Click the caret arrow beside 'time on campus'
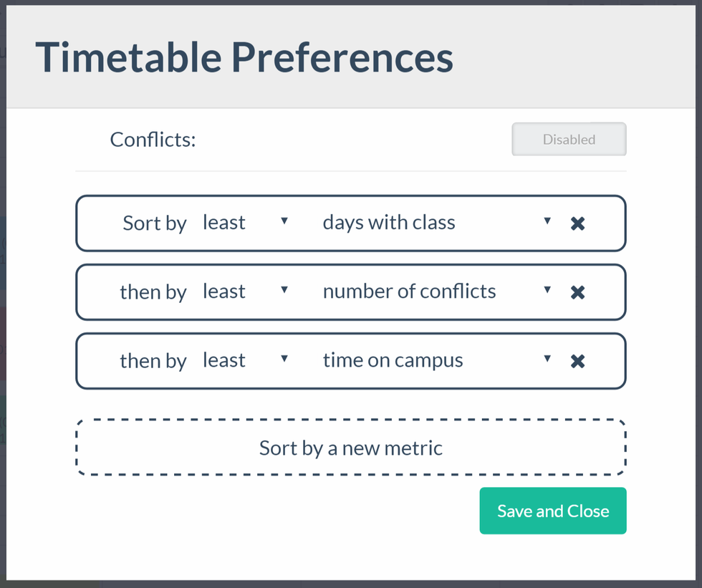The image size is (702, 588). pyautogui.click(x=547, y=359)
